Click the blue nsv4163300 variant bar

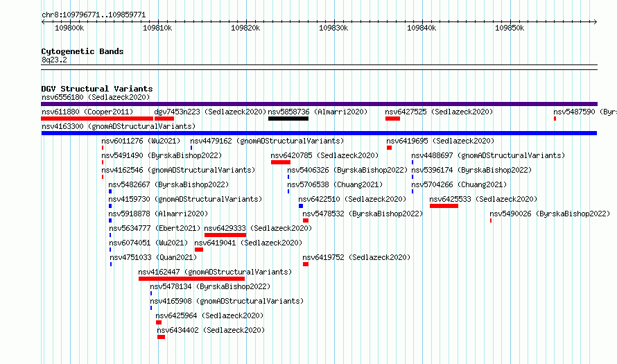(319, 133)
